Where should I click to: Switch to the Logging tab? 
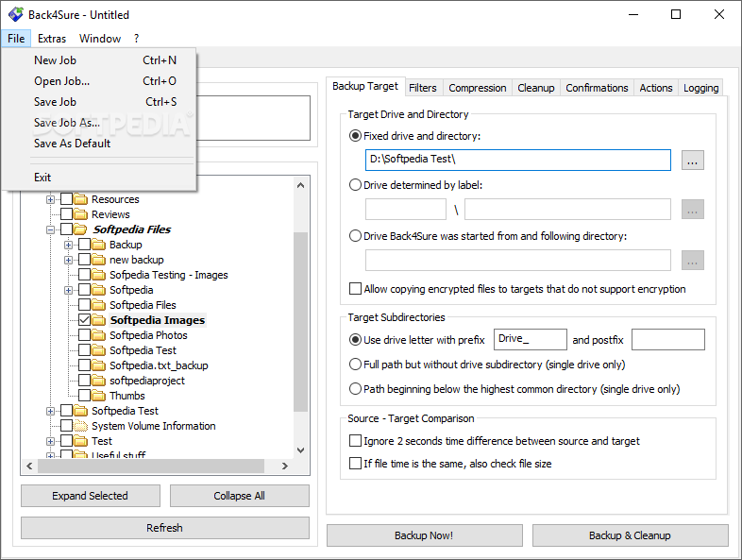(x=700, y=88)
